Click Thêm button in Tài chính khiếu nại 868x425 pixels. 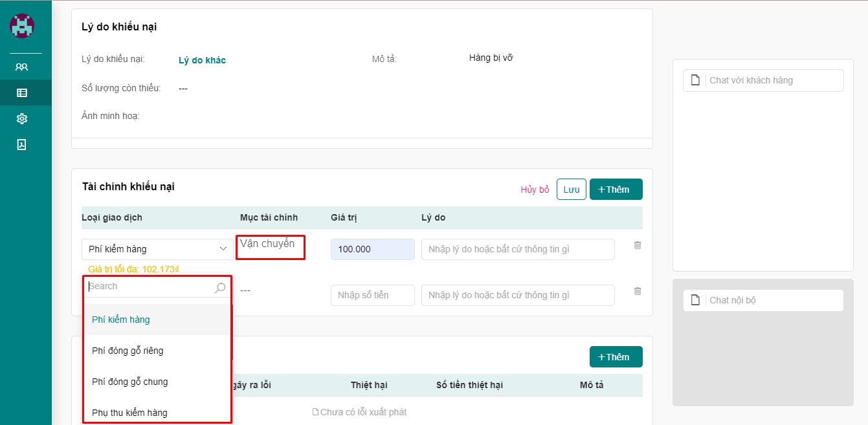[616, 190]
